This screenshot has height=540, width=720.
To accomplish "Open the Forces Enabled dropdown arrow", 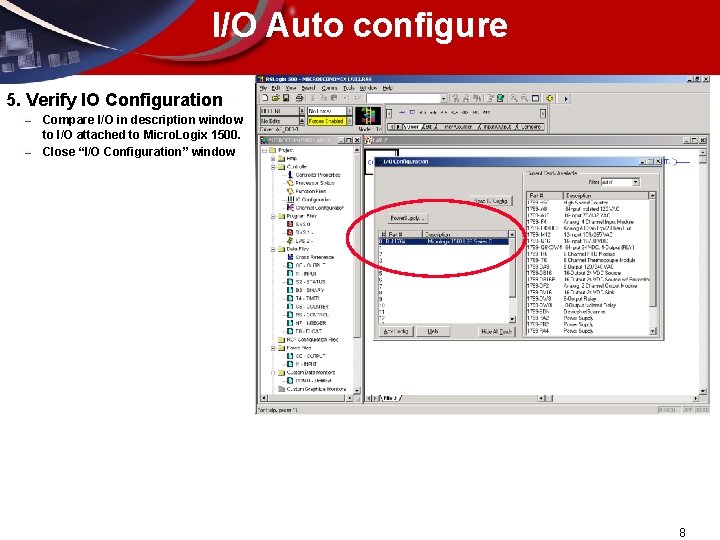I will pyautogui.click(x=349, y=121).
